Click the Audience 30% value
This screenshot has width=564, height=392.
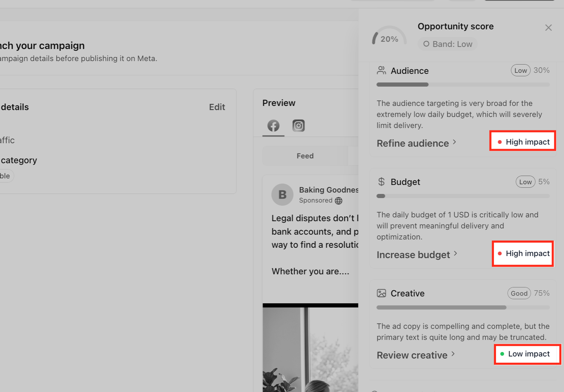click(x=542, y=70)
